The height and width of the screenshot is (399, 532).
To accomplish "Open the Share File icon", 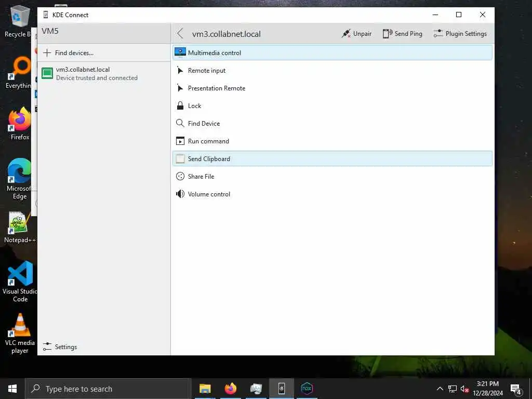I will [180, 176].
